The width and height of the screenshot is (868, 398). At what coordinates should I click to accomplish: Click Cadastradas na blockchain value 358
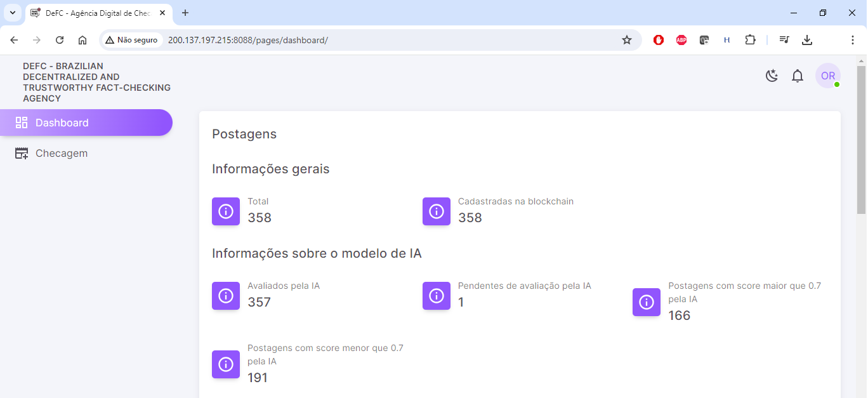(470, 218)
